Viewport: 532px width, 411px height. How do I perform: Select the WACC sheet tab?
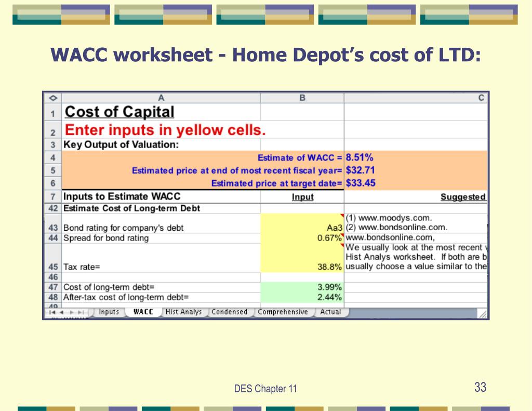click(143, 312)
